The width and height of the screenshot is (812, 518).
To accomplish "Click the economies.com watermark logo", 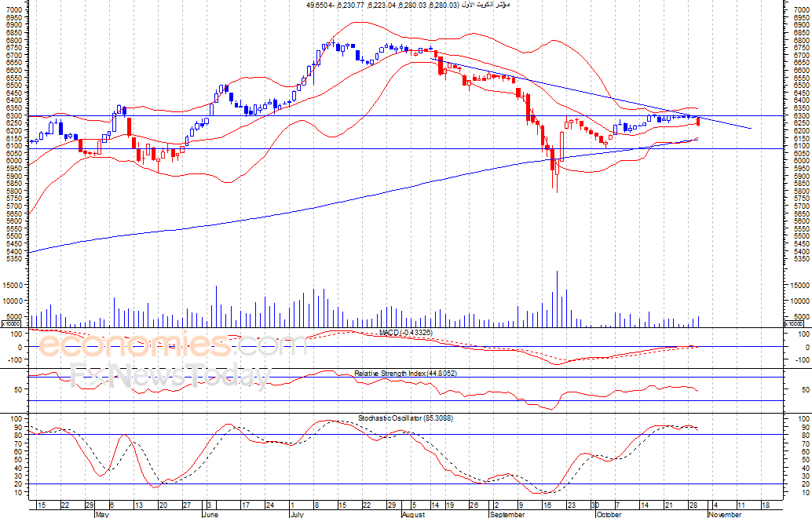I will pos(171,345).
